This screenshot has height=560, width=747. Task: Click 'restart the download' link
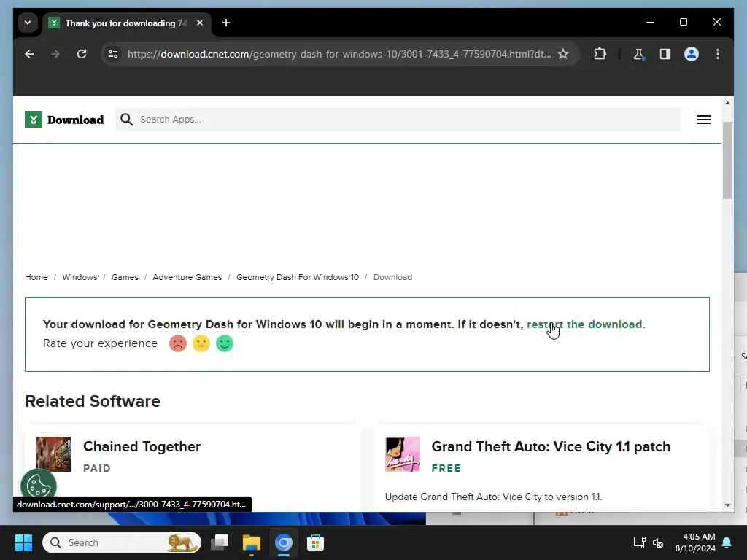pyautogui.click(x=586, y=324)
